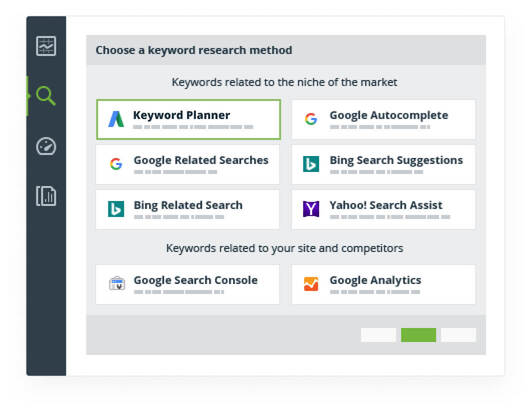Choose Yahoo! Search Assist method
Screen dimensions: 530x411
click(x=384, y=210)
